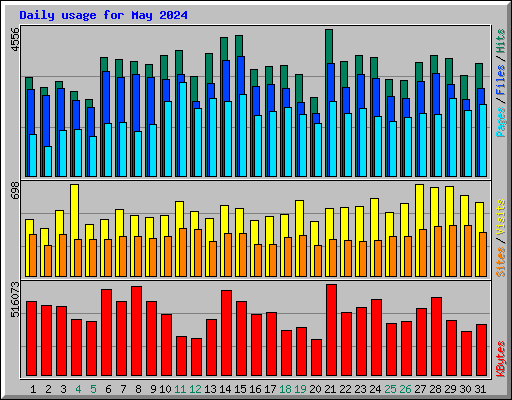The width and height of the screenshot is (512, 400).
Task: Click day label 31 on x-axis
Action: [x=480, y=389]
